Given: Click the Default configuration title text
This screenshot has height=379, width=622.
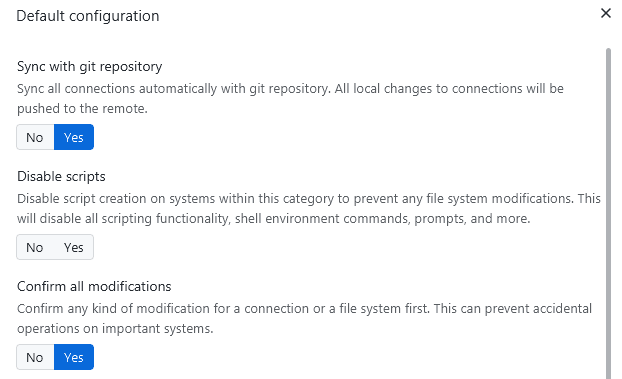Looking at the screenshot, I should click(88, 16).
